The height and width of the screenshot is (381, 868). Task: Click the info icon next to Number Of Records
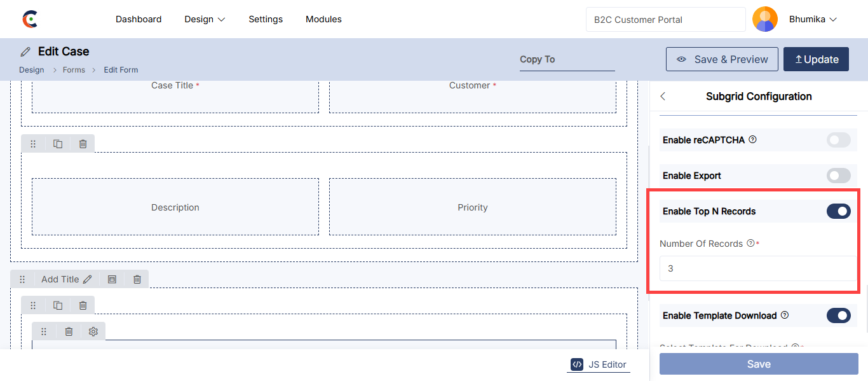click(x=750, y=244)
